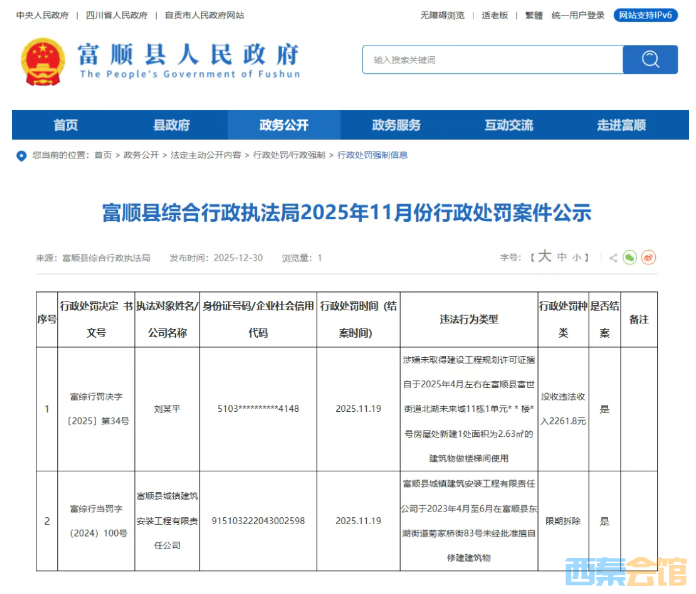Open the 首页 navigation tab
Image resolution: width=696 pixels, height=594 pixels.
[66, 125]
